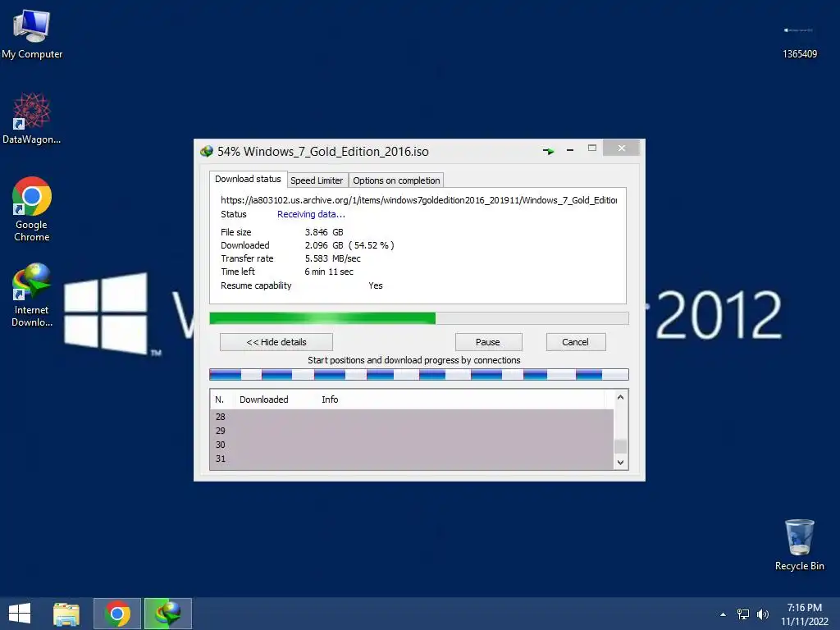
Task: Switch to the Download status tab
Action: click(x=248, y=179)
